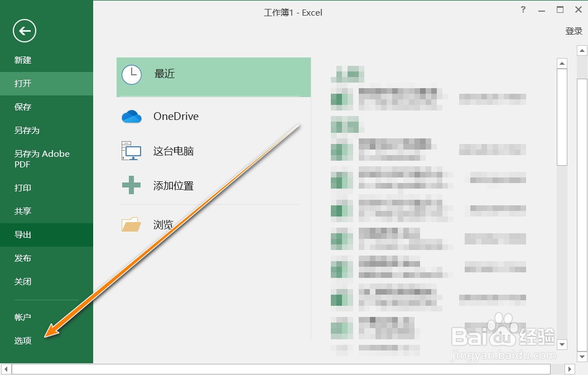Maximize the Excel window
588x375 pixels.
560,9
